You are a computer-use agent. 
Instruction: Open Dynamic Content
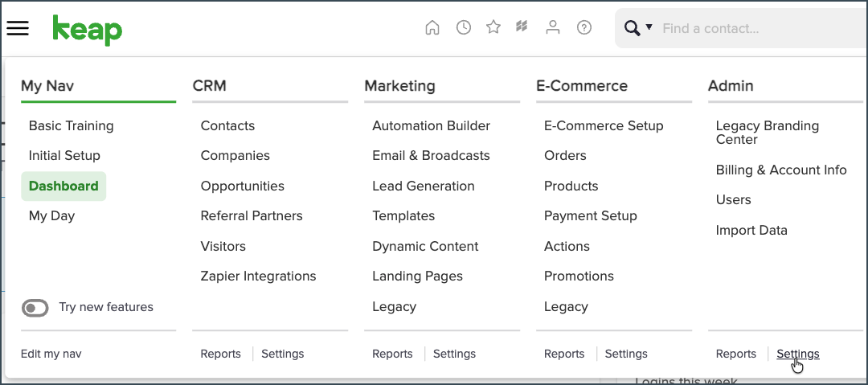coord(425,247)
